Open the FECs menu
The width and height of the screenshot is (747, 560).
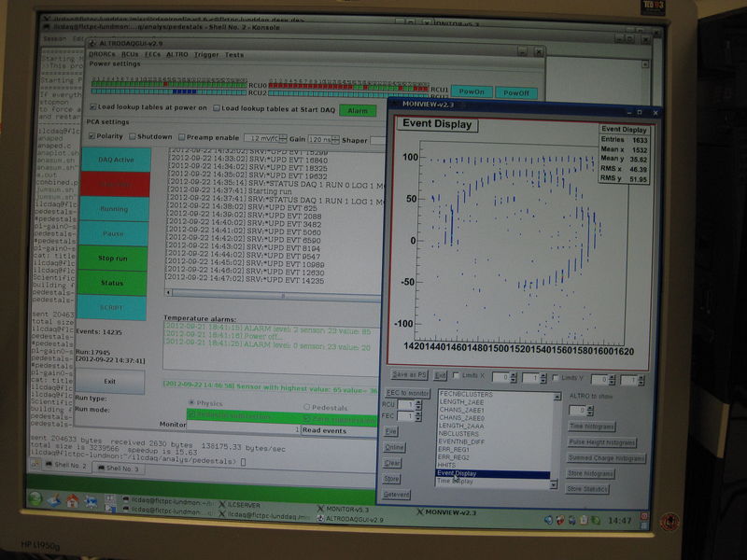point(152,55)
